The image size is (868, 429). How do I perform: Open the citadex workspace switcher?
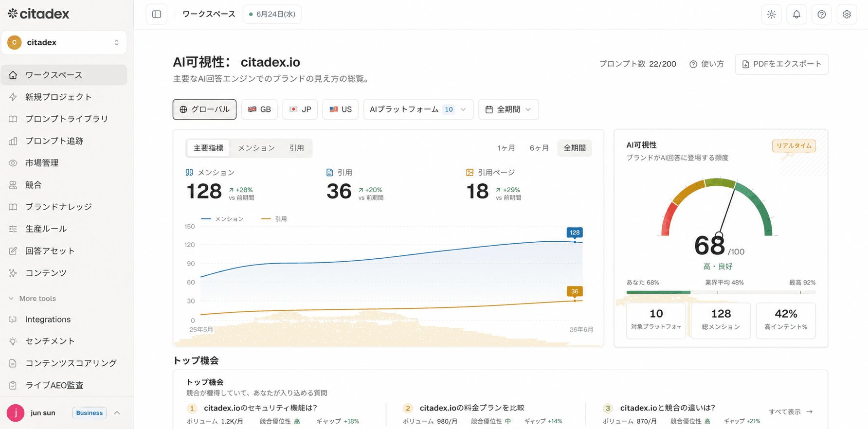[x=64, y=42]
